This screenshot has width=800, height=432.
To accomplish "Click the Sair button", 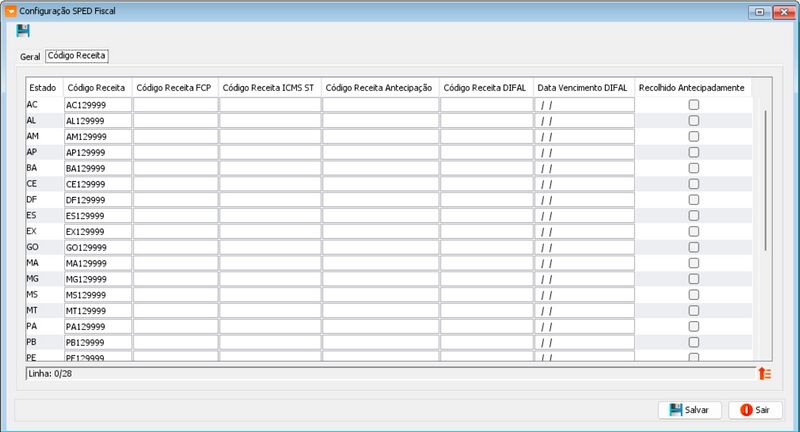I will tap(755, 410).
